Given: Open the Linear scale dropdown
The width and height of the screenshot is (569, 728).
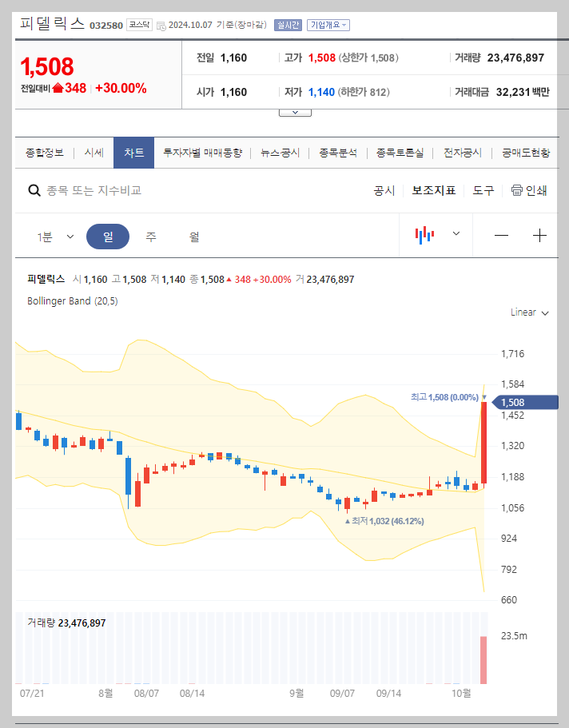Looking at the screenshot, I should click(529, 312).
